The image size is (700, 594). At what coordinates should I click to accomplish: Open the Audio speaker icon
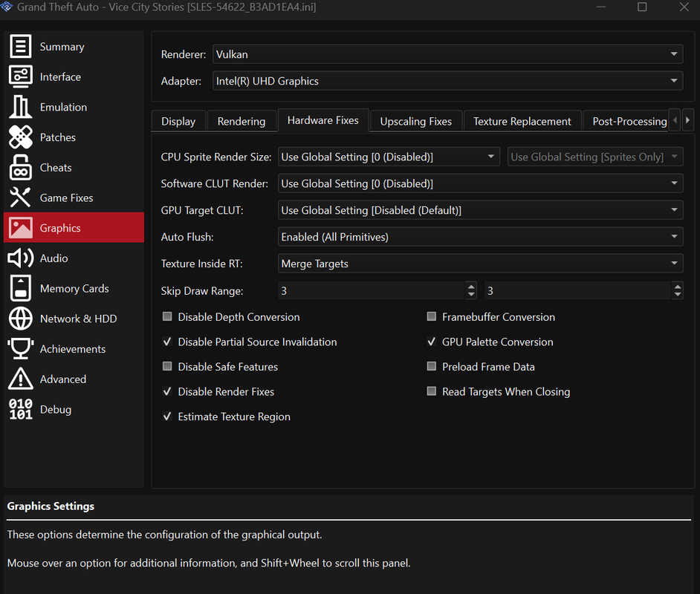pyautogui.click(x=21, y=258)
